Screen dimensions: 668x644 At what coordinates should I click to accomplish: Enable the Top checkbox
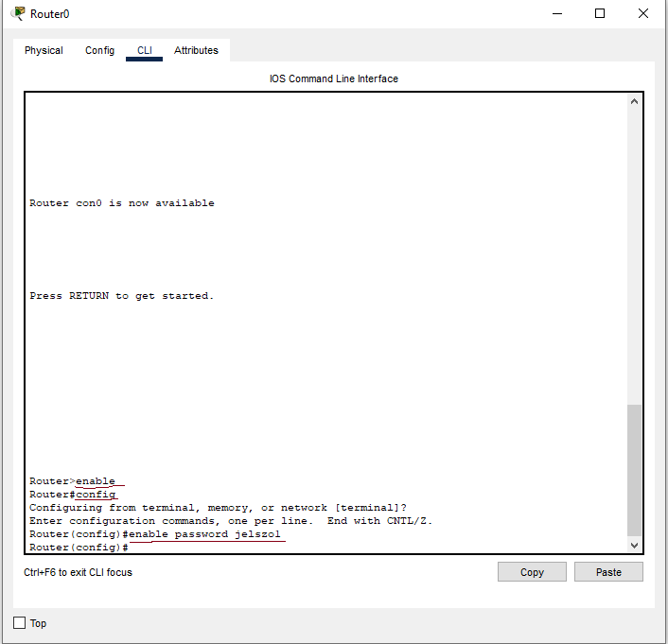pyautogui.click(x=20, y=623)
